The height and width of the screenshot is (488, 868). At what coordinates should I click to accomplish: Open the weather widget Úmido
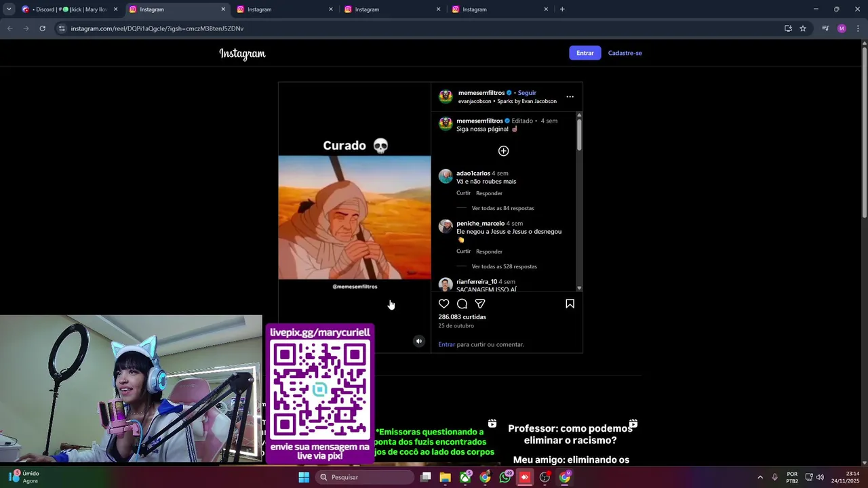24,477
